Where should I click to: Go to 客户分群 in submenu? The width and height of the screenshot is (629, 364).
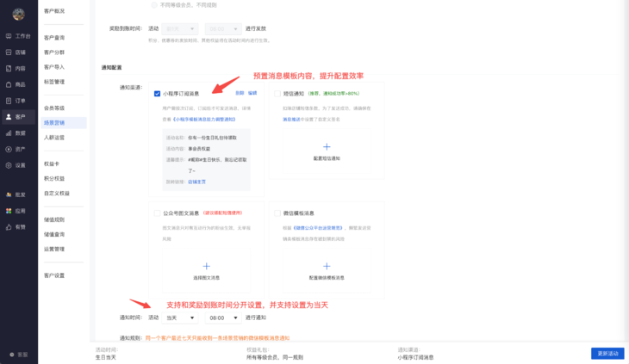click(54, 52)
